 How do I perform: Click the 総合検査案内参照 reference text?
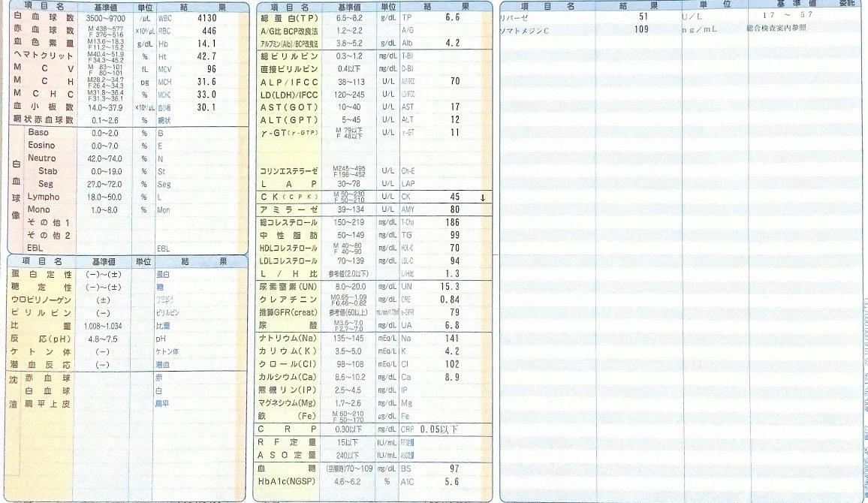pos(779,29)
